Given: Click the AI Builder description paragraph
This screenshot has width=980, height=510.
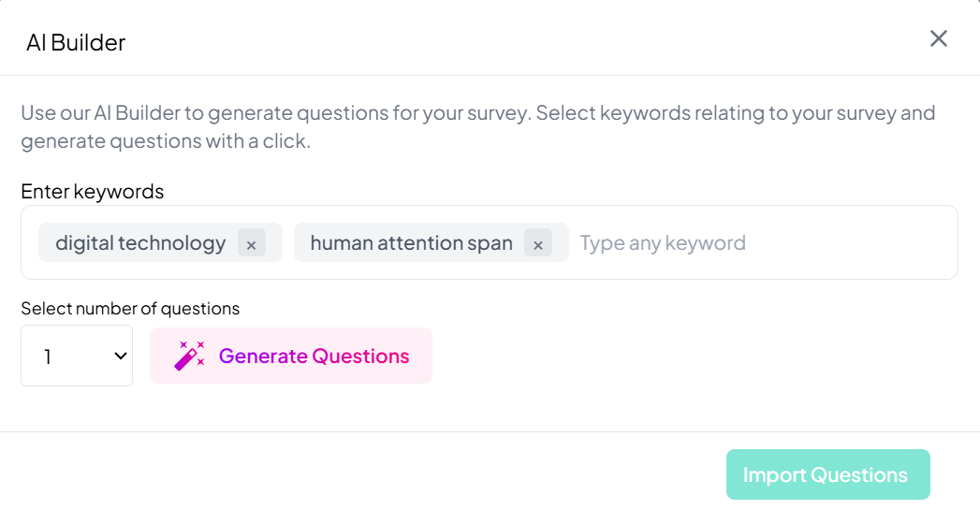Looking at the screenshot, I should pos(477,127).
